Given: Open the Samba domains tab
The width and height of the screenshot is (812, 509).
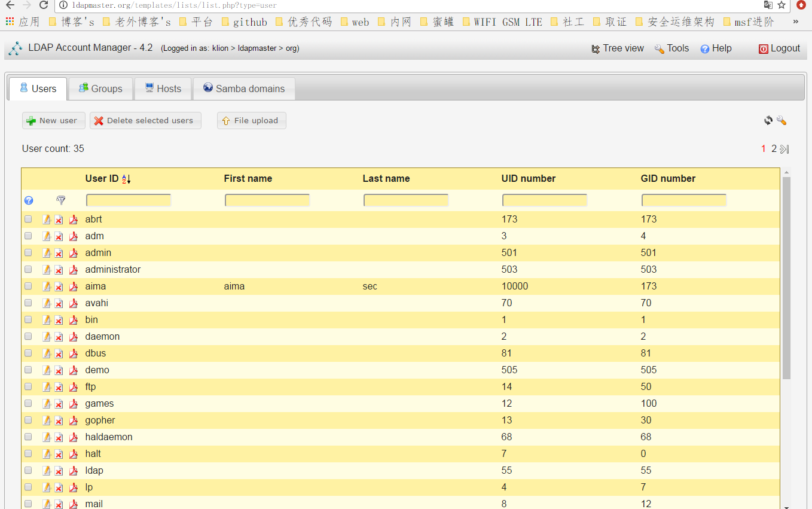Looking at the screenshot, I should [x=243, y=89].
